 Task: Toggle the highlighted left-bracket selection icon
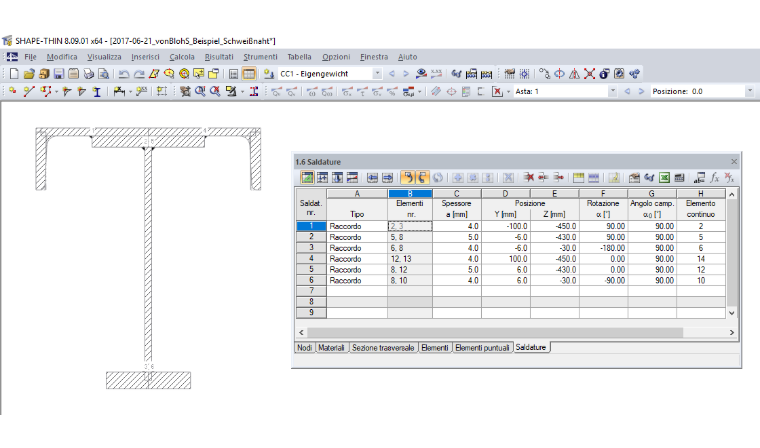(408, 177)
